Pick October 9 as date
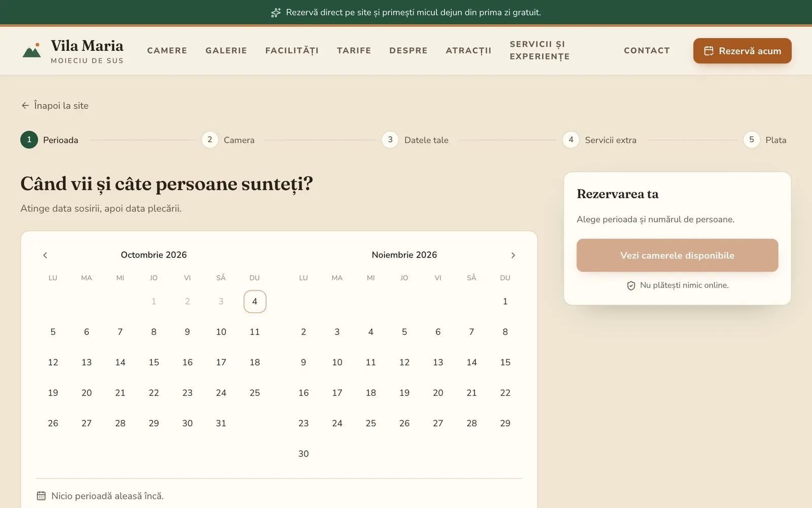Image resolution: width=812 pixels, height=508 pixels. pos(187,332)
